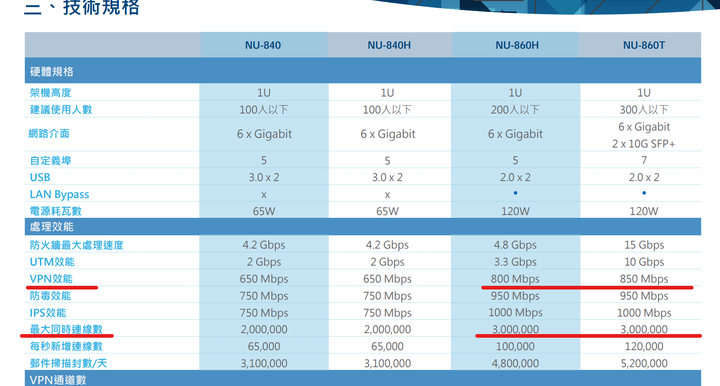The image size is (720, 386).
Task: Click the NU-840 column header
Action: click(263, 45)
